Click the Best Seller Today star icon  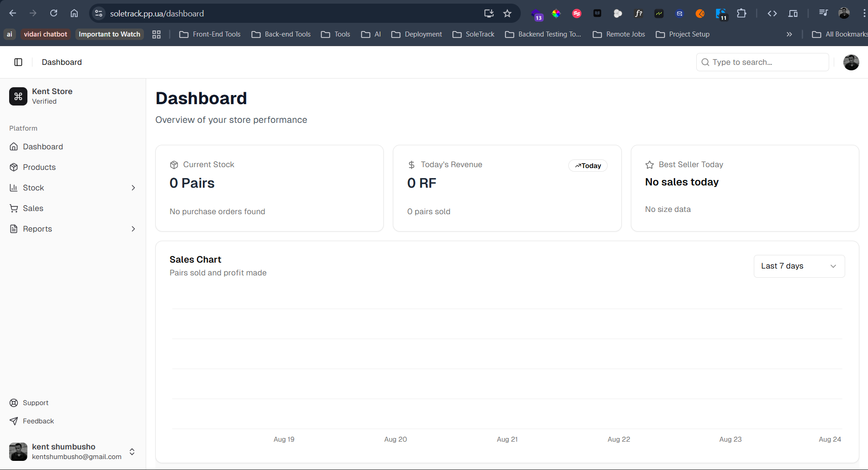click(649, 165)
